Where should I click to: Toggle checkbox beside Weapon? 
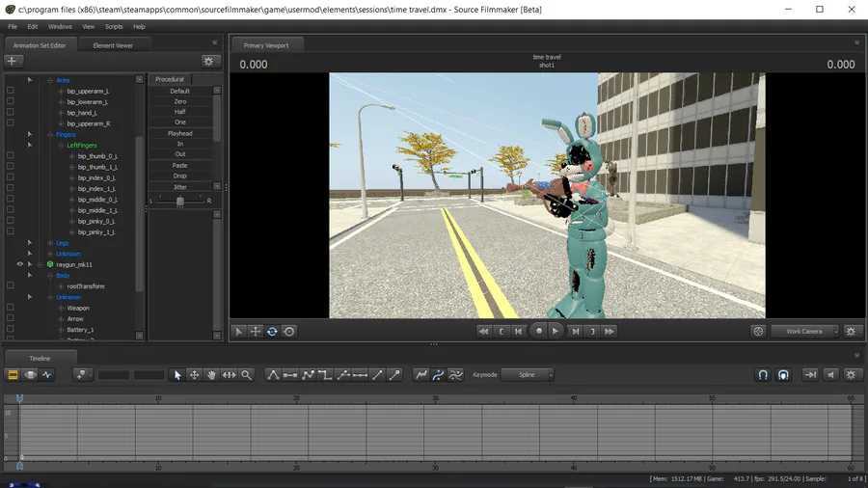pos(10,307)
